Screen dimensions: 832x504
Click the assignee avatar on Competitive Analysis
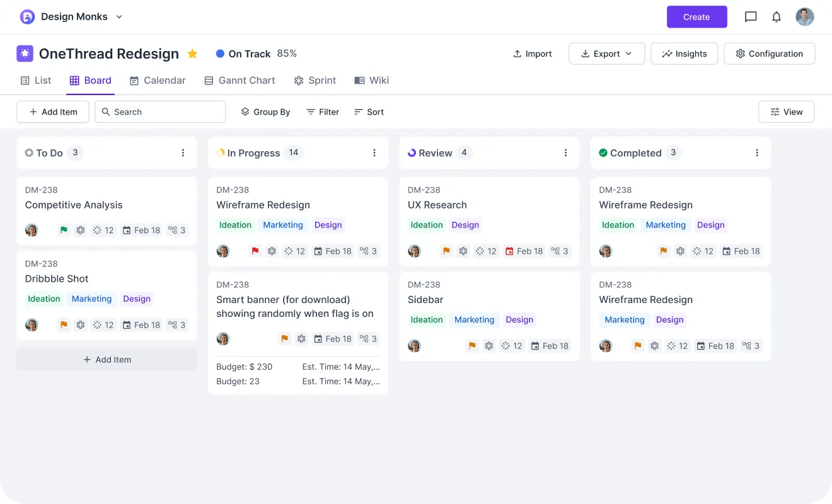tap(32, 230)
